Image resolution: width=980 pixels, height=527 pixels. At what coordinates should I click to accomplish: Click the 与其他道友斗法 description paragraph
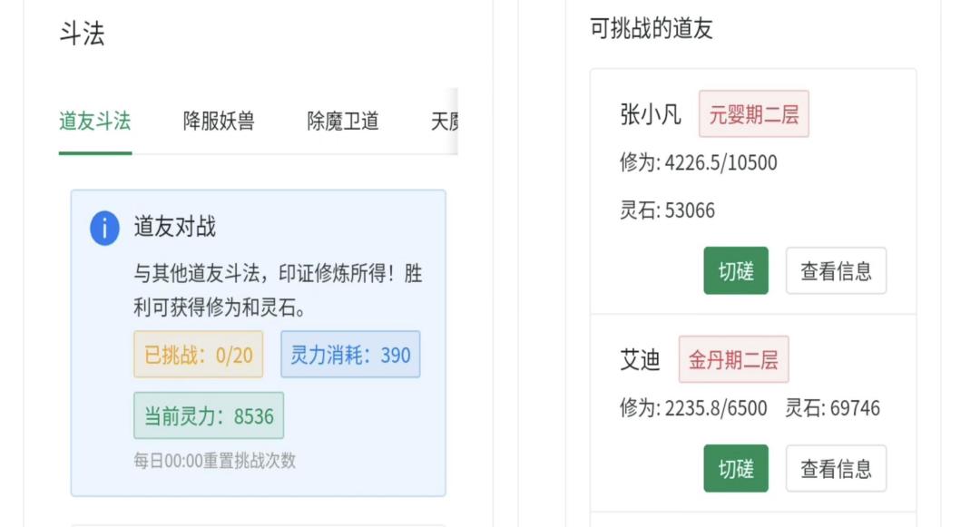(279, 290)
